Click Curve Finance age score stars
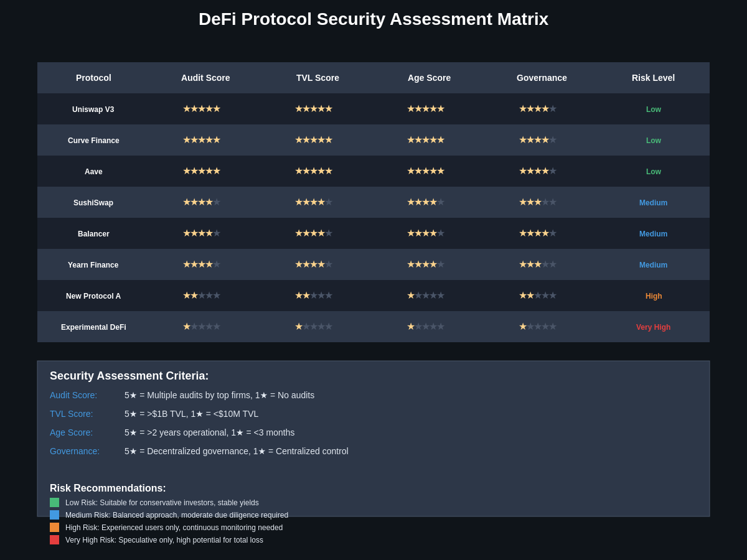 [426, 140]
